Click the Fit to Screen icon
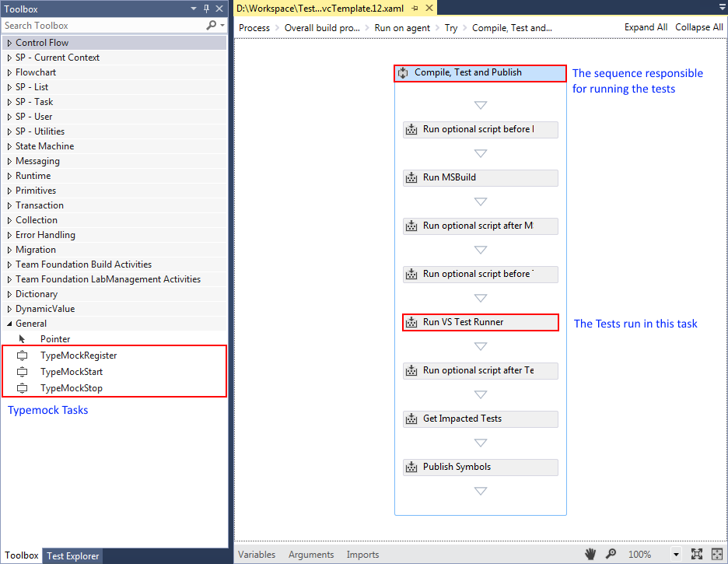728x564 pixels. point(697,554)
